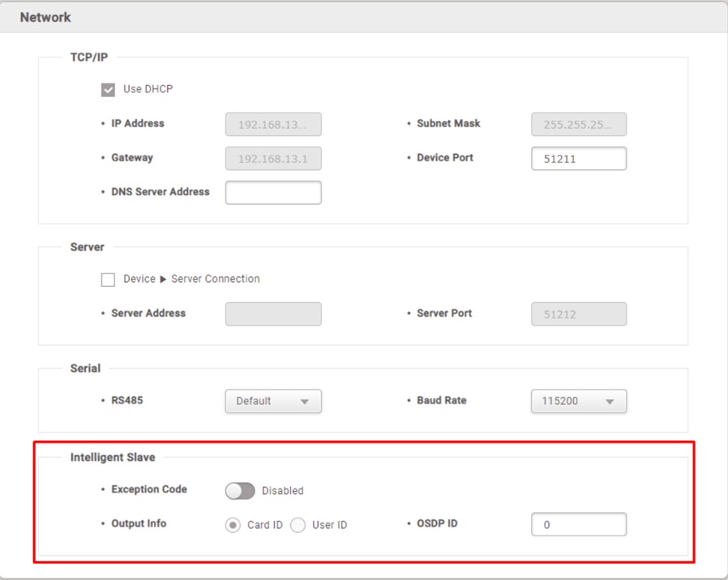Click the Server Port field

579,314
